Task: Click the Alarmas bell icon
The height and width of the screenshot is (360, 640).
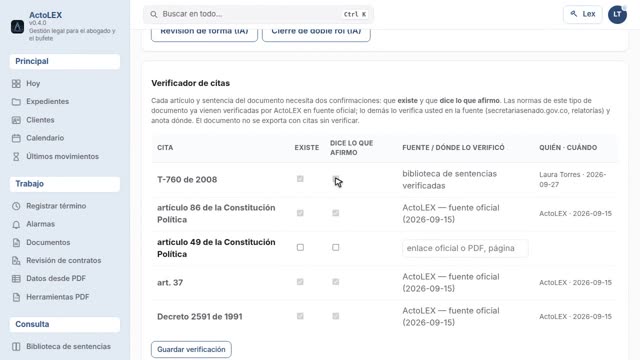Action: [16, 224]
